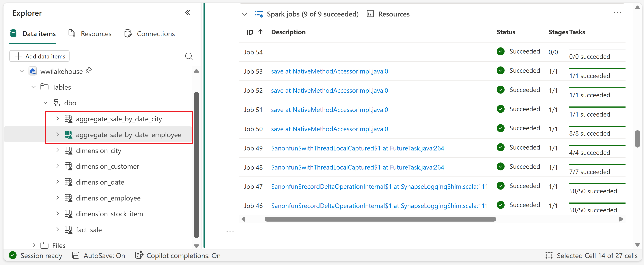This screenshot has height=265, width=644.
Task: Select the Spark jobs (9 of 9 succeeded) tab
Action: tap(307, 14)
